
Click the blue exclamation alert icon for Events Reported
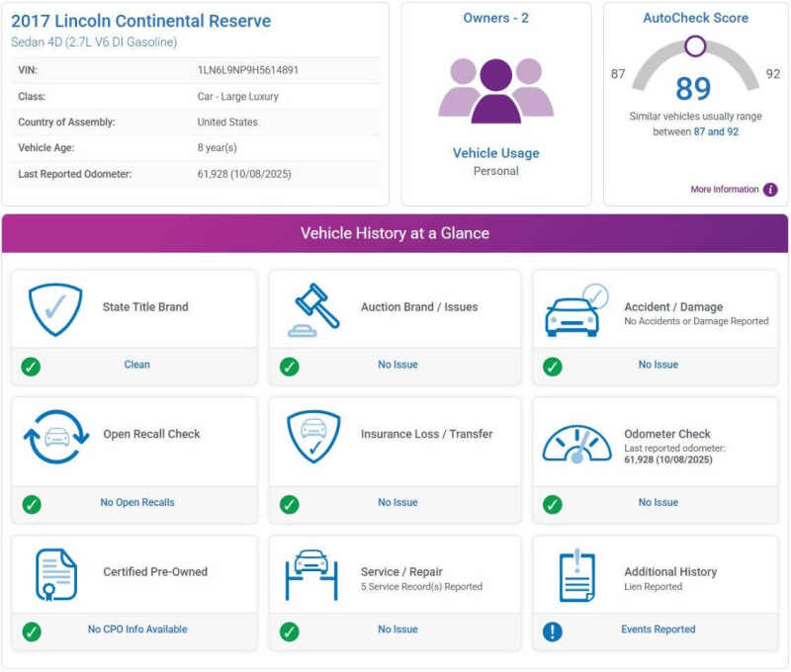click(x=553, y=630)
